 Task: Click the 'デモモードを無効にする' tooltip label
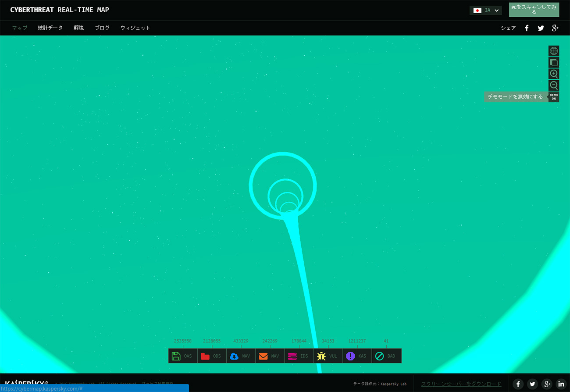[516, 96]
